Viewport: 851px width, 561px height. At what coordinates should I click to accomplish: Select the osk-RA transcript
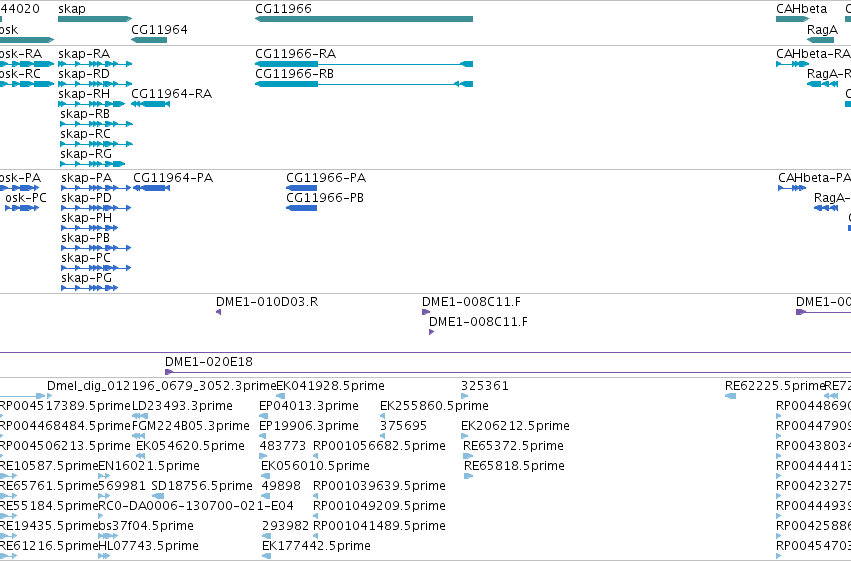[x=27, y=64]
